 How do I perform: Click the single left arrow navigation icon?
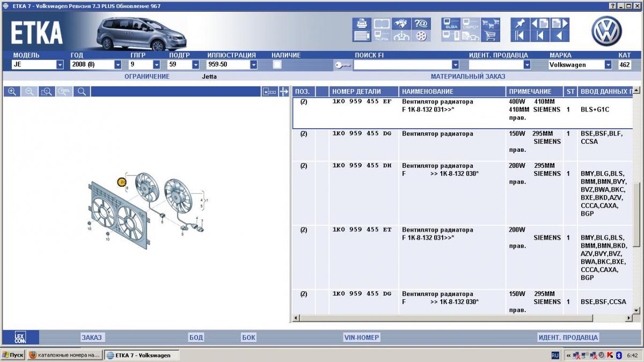pyautogui.click(x=559, y=36)
